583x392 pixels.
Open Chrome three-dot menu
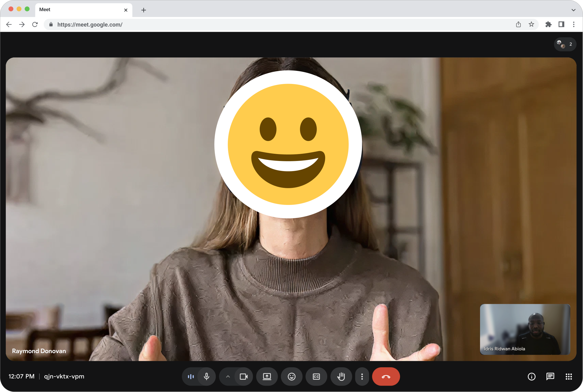(x=574, y=25)
